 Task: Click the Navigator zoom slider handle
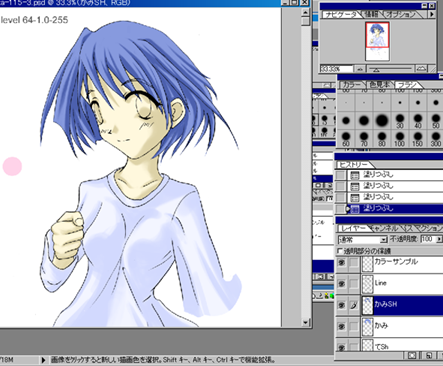click(x=376, y=70)
